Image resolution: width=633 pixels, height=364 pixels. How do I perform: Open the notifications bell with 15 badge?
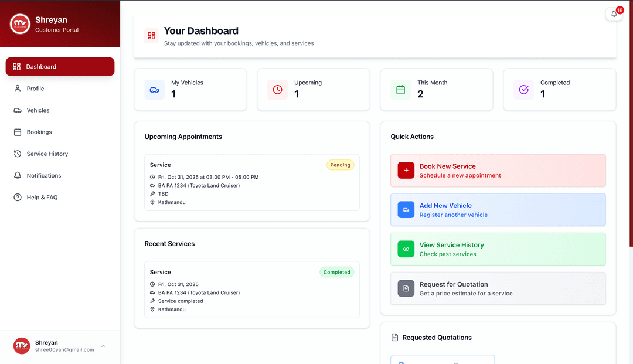[614, 14]
